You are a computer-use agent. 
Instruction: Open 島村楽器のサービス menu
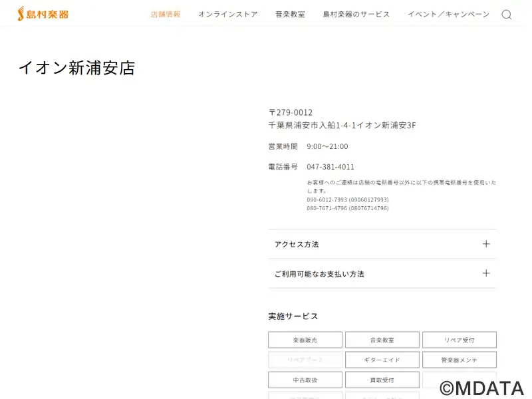356,14
